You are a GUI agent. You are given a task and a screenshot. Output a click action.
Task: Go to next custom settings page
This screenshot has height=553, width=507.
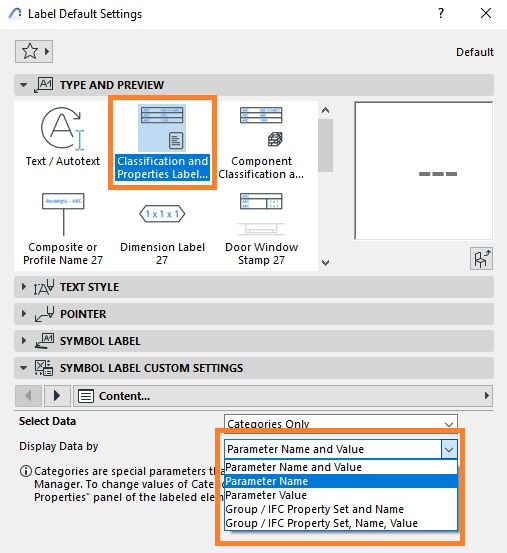pos(57,396)
